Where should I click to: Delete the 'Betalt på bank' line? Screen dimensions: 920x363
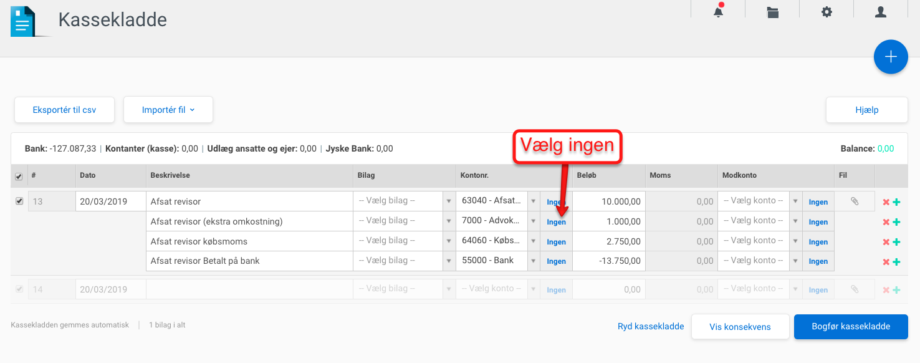pyautogui.click(x=886, y=262)
